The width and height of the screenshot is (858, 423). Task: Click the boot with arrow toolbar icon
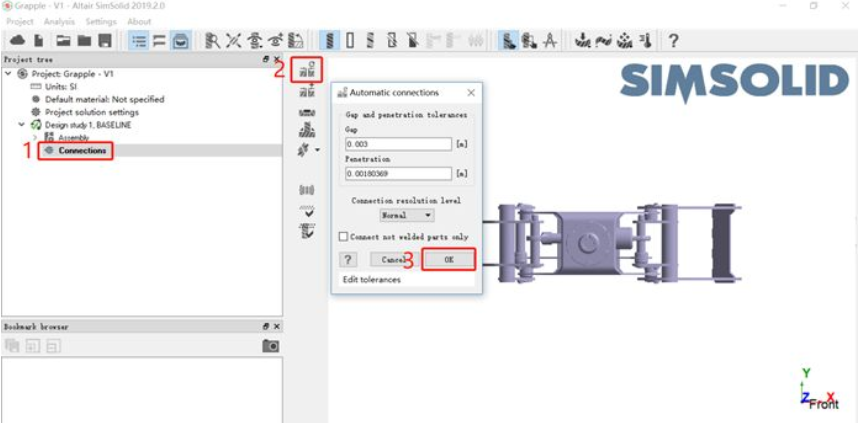[529, 40]
